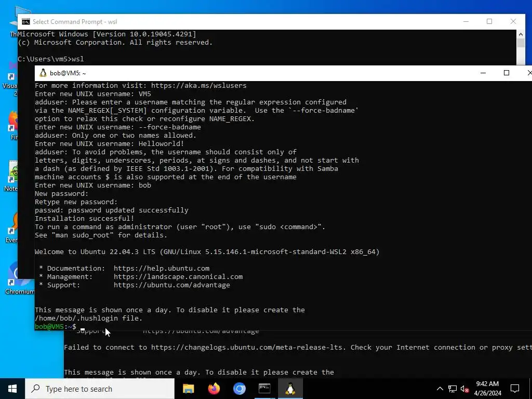
Task: Click the taskbar search box
Action: pyautogui.click(x=100, y=389)
